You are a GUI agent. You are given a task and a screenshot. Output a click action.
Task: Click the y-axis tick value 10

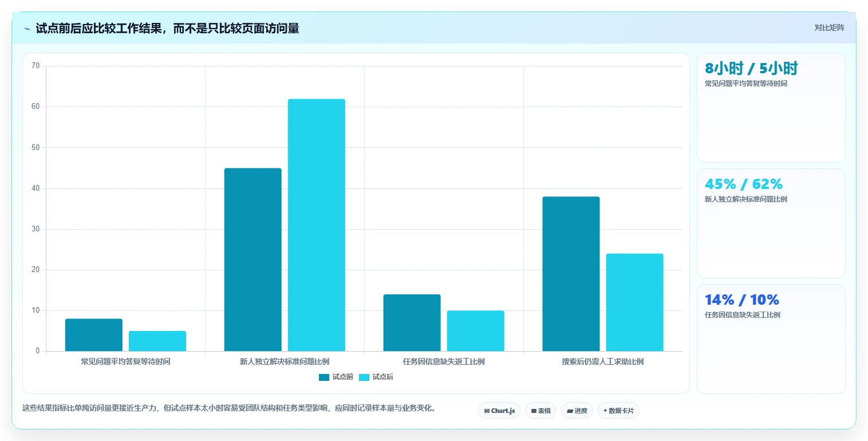pos(35,310)
